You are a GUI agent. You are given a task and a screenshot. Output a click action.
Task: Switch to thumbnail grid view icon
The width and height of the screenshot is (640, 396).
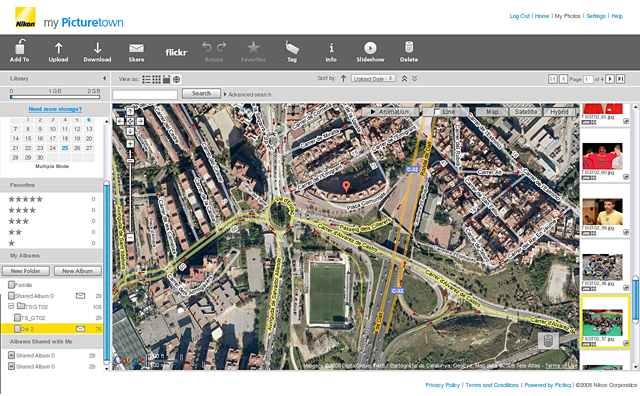point(156,79)
